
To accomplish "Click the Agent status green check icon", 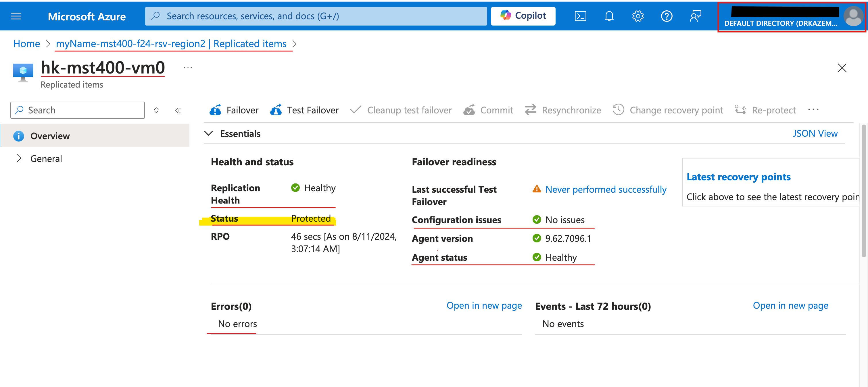I will point(536,257).
